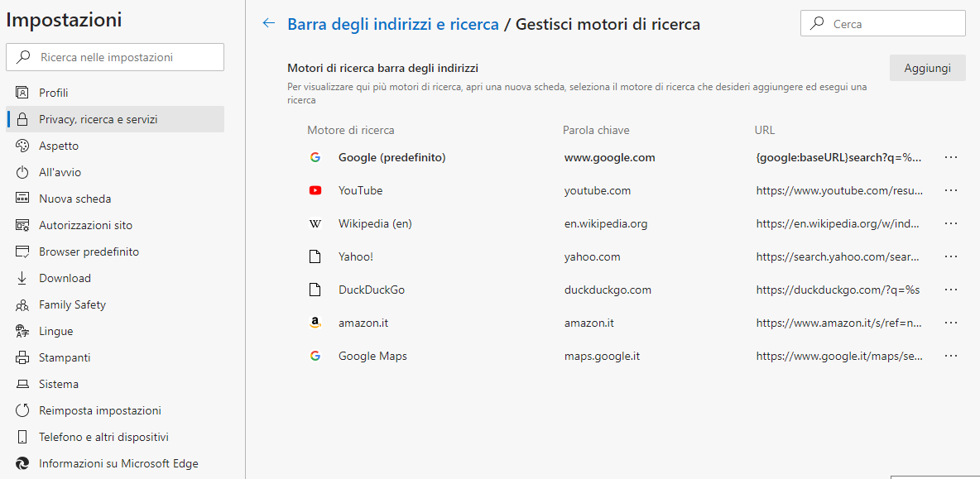Open Autorizzazioni sito settings
Image resolution: width=980 pixels, height=479 pixels.
pos(115,226)
